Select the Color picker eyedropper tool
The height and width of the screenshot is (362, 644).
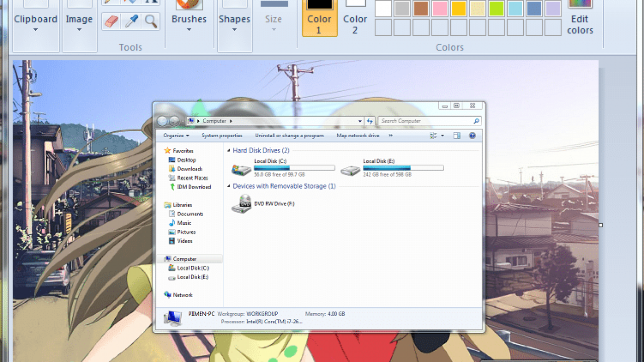pyautogui.click(x=131, y=22)
